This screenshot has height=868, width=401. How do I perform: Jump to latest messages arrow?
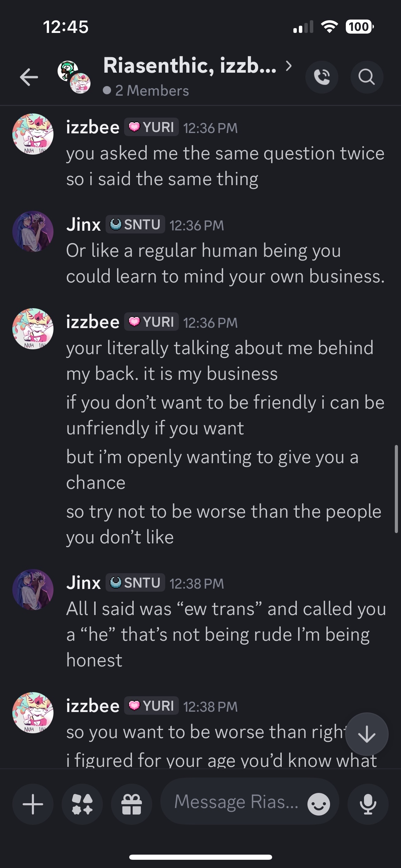point(366,734)
